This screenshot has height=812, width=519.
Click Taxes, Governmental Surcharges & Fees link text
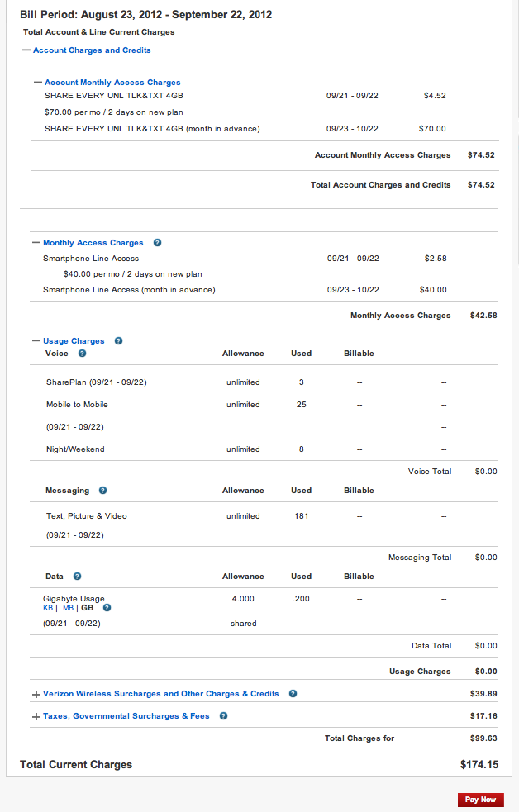126,716
